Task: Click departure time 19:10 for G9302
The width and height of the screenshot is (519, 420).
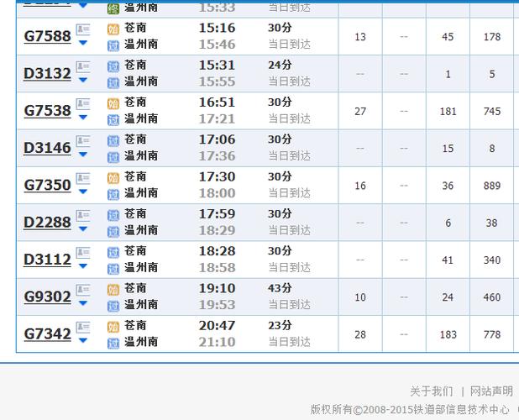Action: (x=218, y=288)
